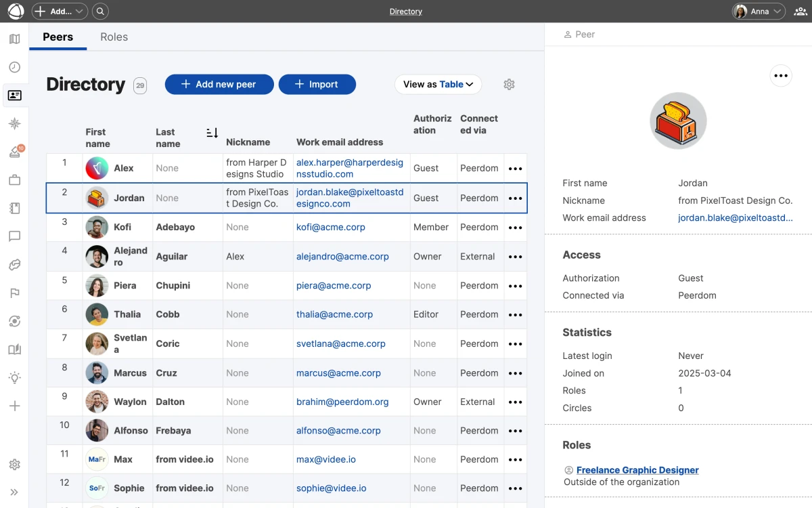Select the Directory contact card icon
The height and width of the screenshot is (508, 812).
14,96
